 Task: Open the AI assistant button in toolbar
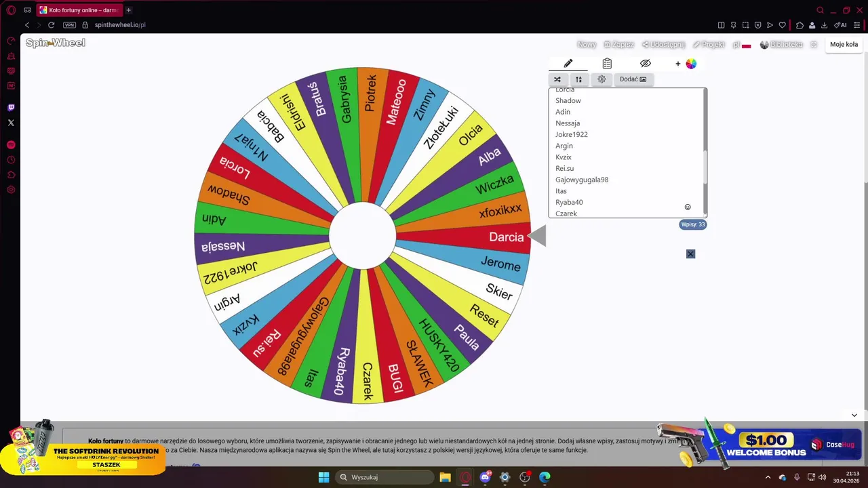840,25
